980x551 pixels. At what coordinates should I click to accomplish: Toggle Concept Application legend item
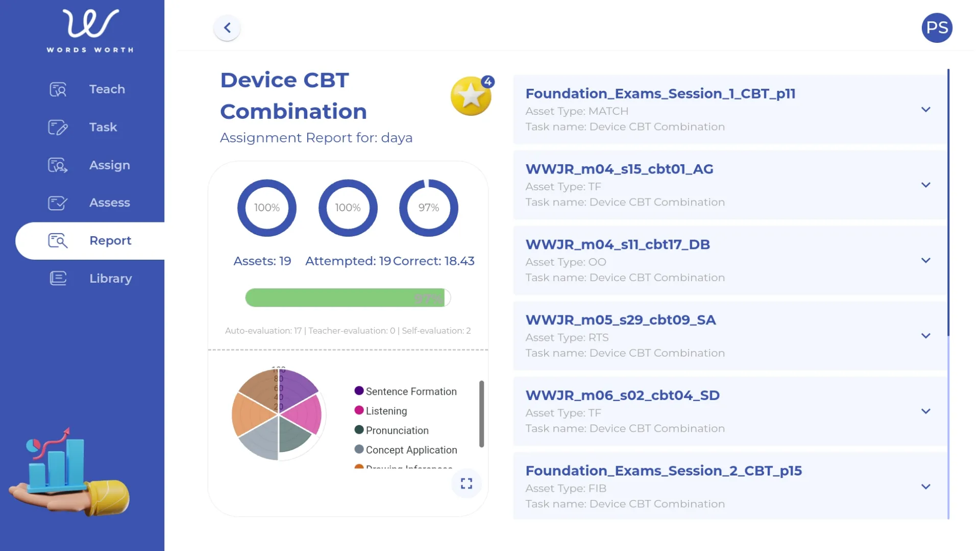tap(406, 449)
